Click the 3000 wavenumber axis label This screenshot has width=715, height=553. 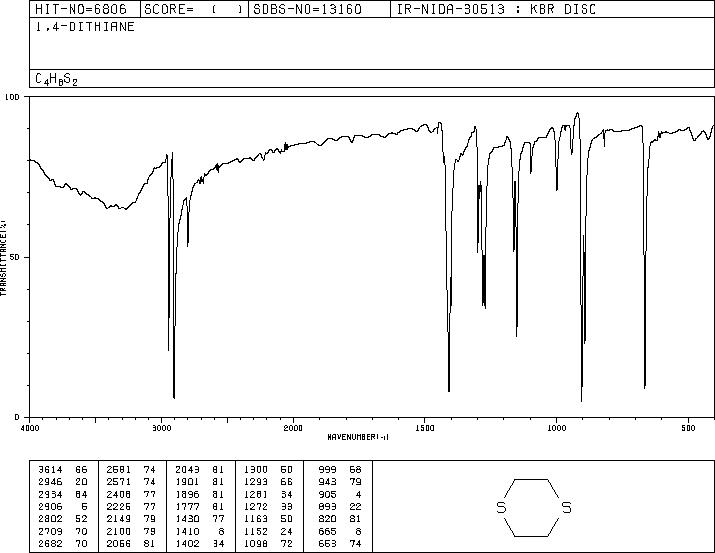[161, 428]
